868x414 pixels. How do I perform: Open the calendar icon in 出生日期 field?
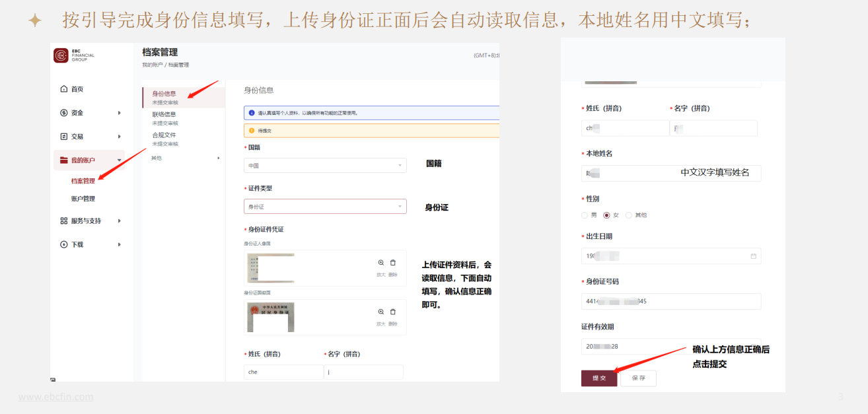click(x=753, y=256)
